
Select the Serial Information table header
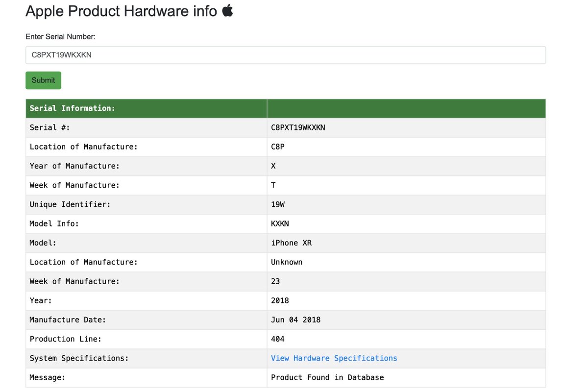(73, 108)
